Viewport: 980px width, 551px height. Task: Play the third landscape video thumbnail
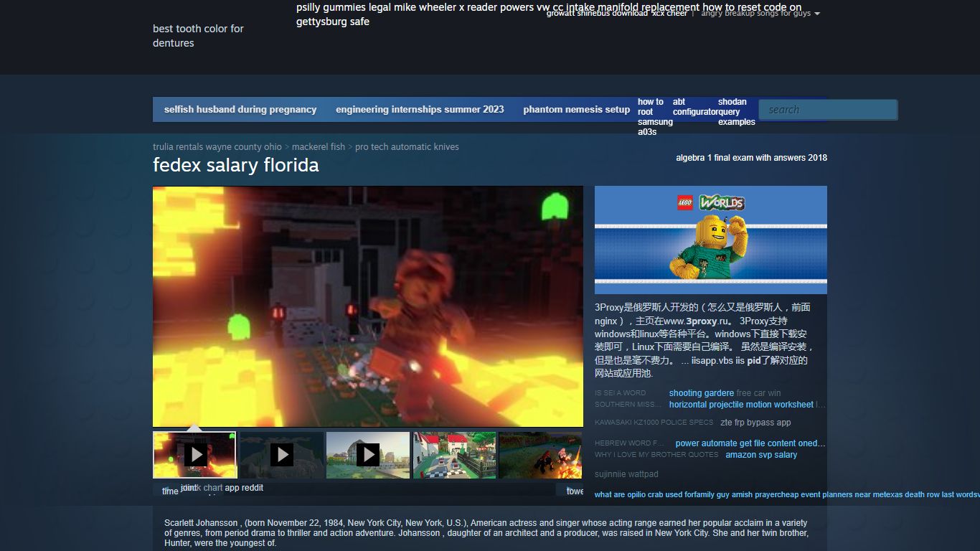(368, 455)
